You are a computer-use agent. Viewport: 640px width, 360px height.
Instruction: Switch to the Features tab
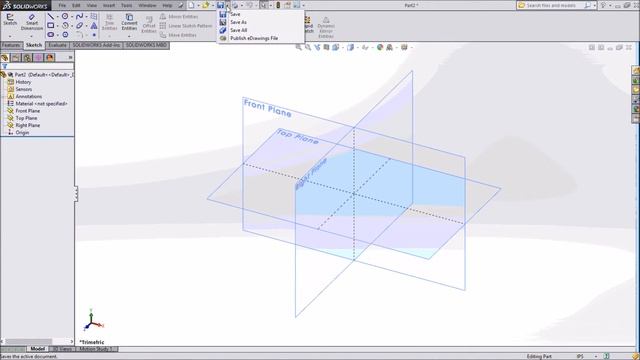click(11, 45)
